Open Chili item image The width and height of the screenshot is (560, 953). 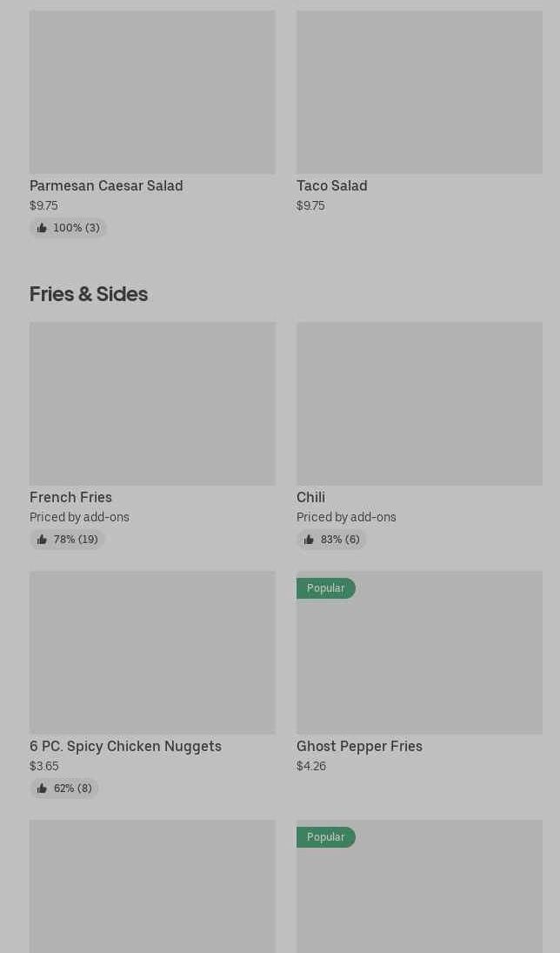[x=419, y=404]
